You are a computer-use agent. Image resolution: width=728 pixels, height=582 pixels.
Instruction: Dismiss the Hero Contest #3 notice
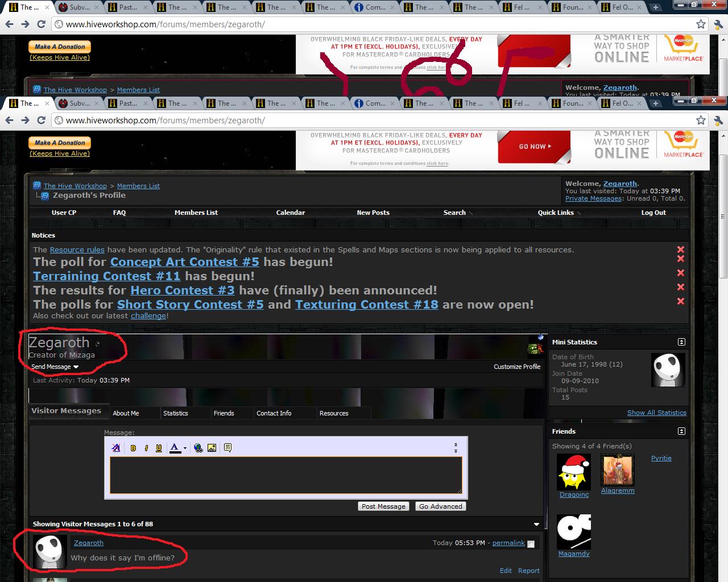click(x=681, y=287)
